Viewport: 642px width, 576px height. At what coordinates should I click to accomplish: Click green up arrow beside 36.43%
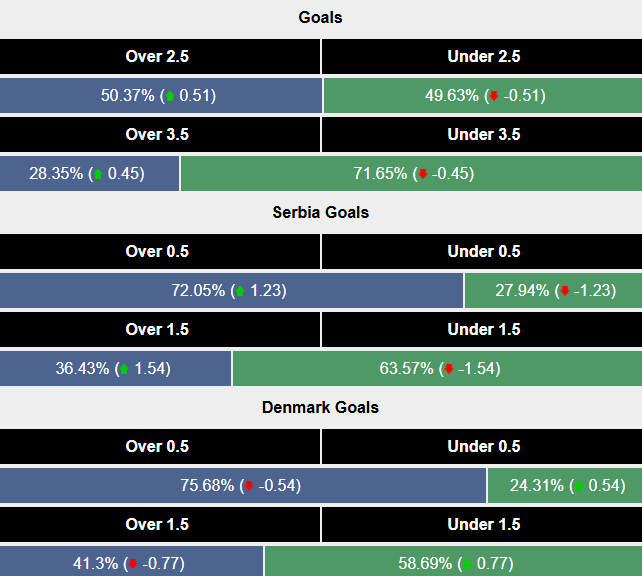(124, 369)
